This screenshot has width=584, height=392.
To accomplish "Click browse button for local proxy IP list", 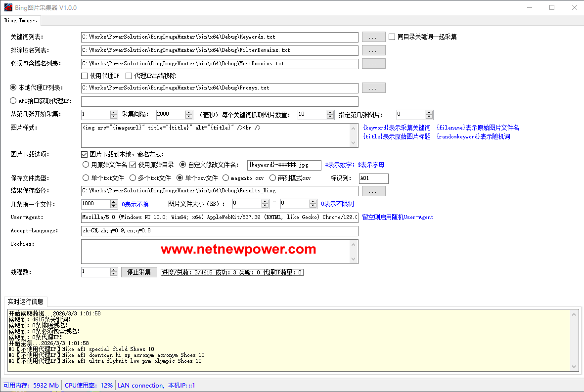I will [373, 88].
